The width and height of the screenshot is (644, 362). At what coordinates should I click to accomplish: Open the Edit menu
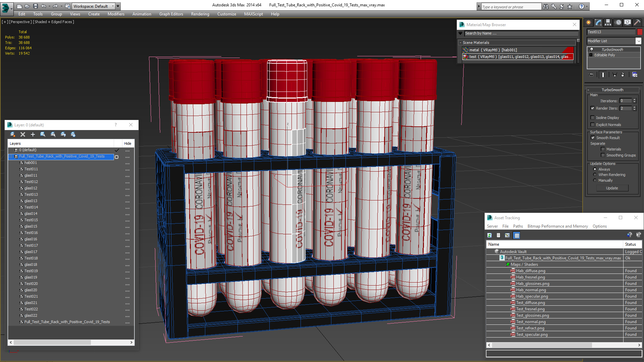[x=22, y=14]
